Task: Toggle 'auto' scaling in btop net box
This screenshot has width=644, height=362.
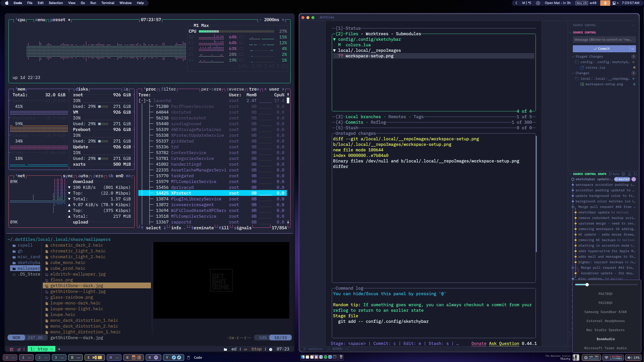Action: coord(83,176)
